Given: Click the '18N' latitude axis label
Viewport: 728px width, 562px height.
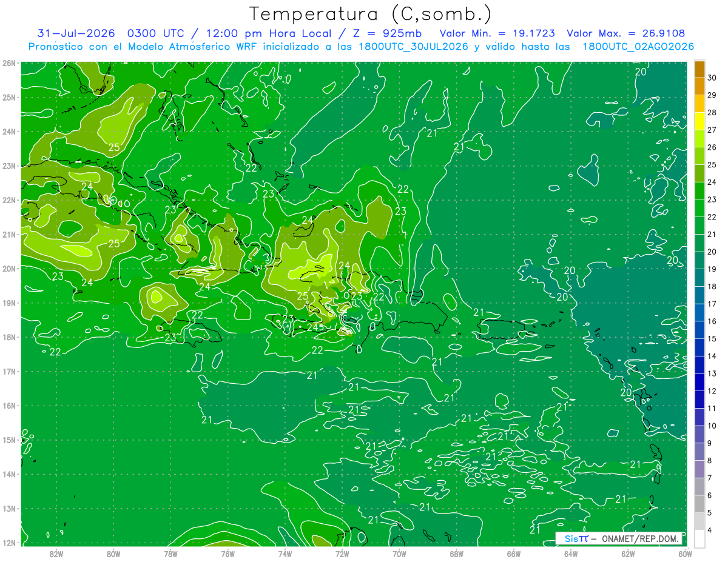Looking at the screenshot, I should tap(9, 337).
